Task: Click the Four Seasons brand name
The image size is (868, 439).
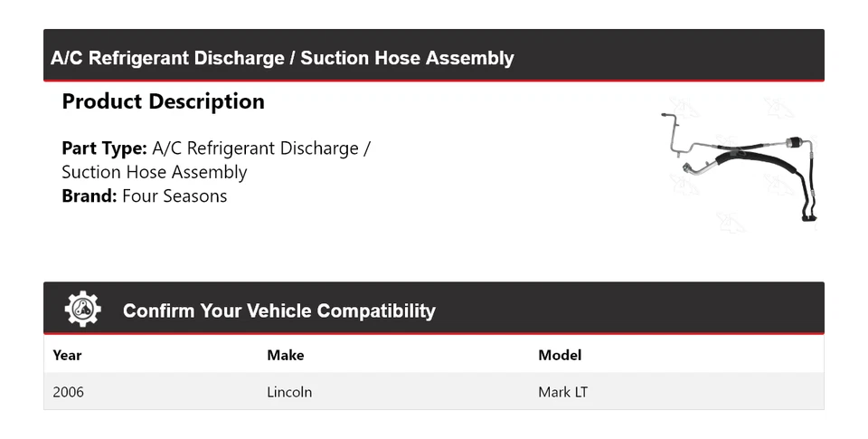Action: click(175, 196)
